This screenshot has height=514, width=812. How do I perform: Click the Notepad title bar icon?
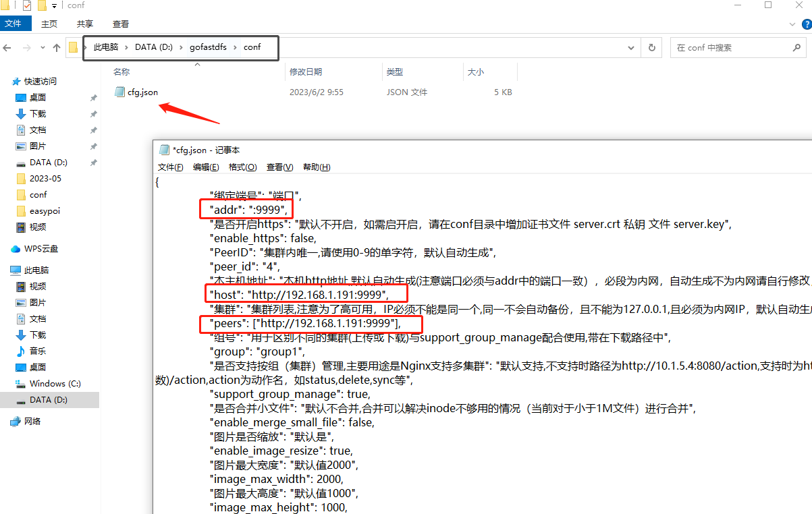(165, 150)
